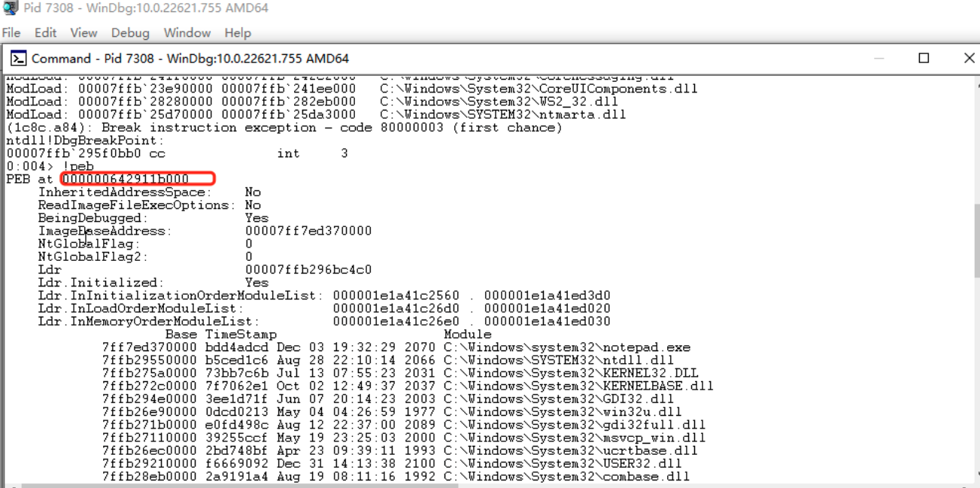Viewport: 980px width, 488px height.
Task: Click the NtGlobalFlag label
Action: click(90, 244)
